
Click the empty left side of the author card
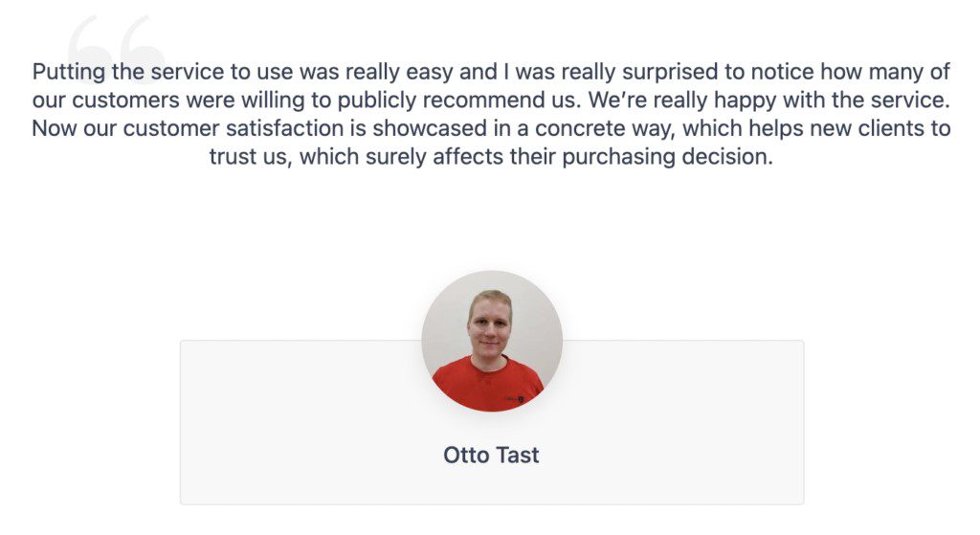pyautogui.click(x=300, y=422)
